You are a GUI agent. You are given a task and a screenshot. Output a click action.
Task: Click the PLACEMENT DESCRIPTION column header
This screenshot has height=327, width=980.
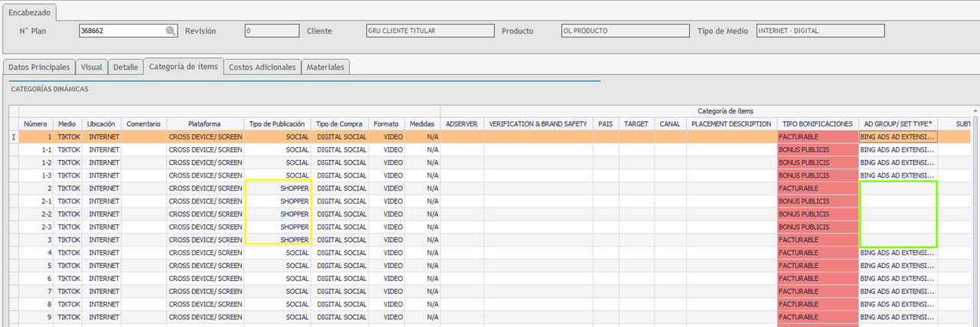[x=730, y=123]
